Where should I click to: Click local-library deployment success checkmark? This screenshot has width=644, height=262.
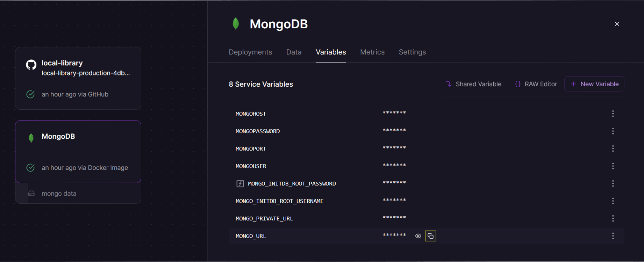[31, 94]
